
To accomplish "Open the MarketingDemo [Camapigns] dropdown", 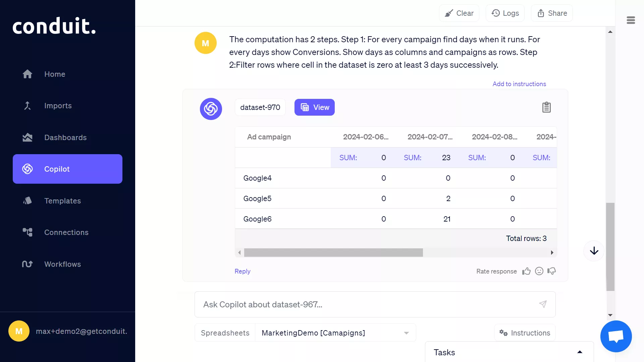I will point(335,333).
